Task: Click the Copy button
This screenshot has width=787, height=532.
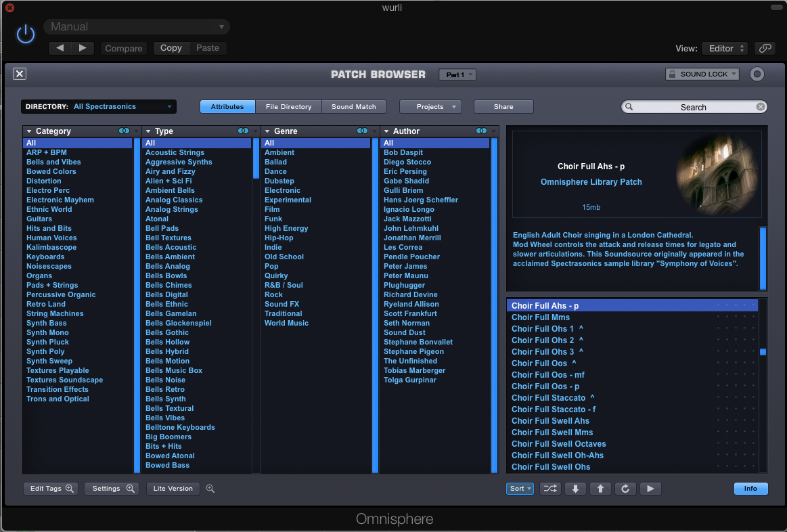Action: [x=171, y=47]
